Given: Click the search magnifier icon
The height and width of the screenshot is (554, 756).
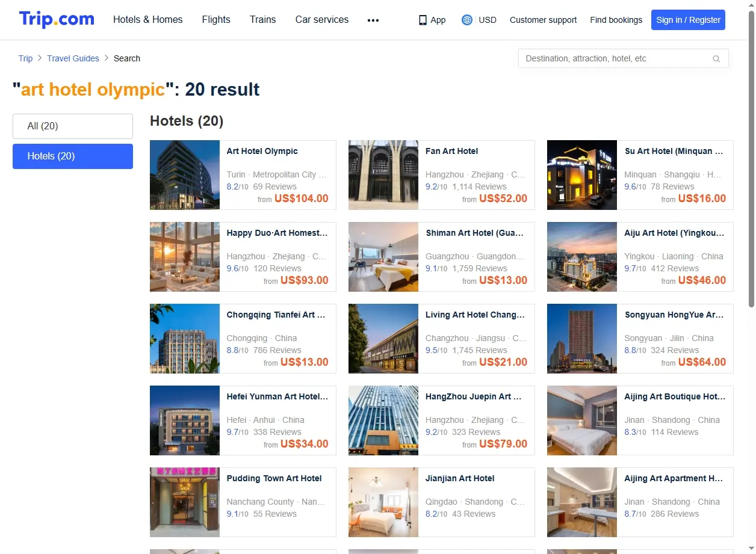Looking at the screenshot, I should pyautogui.click(x=716, y=59).
